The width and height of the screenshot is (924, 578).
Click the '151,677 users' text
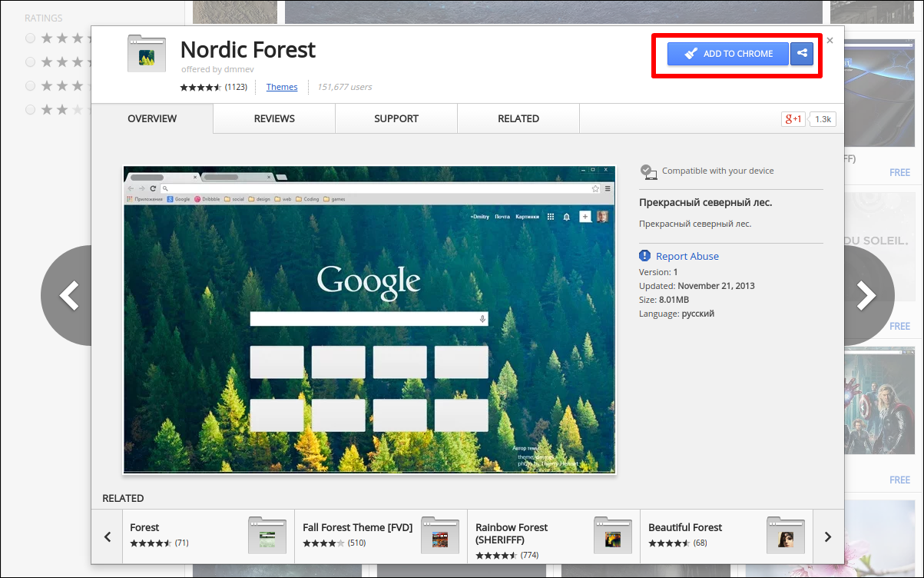(x=344, y=87)
